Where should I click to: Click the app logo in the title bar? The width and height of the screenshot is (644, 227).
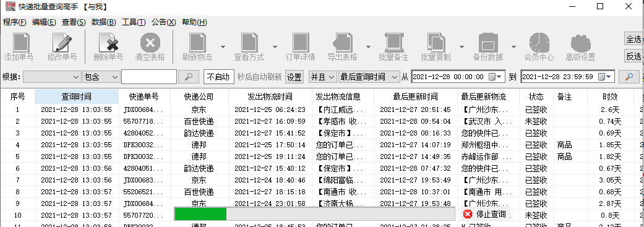click(11, 6)
